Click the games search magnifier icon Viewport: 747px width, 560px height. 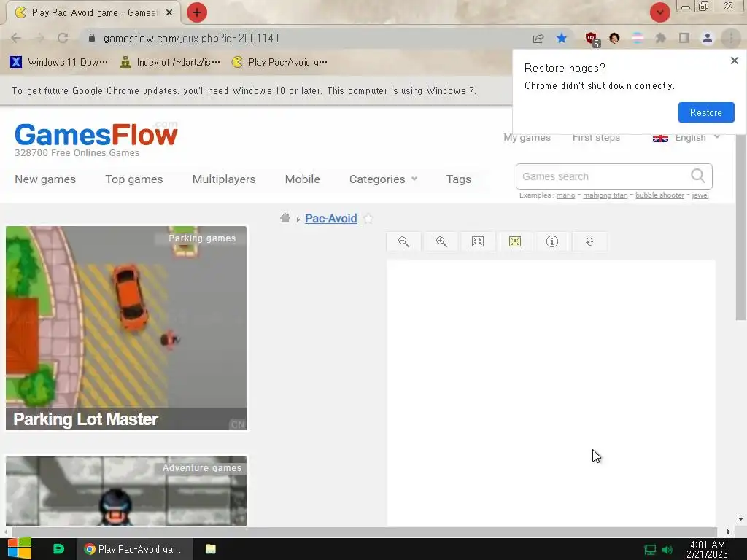tap(698, 176)
